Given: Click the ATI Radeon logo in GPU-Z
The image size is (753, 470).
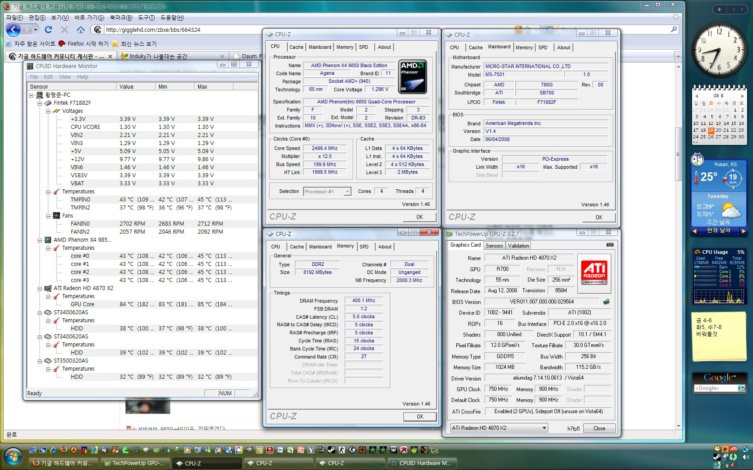Looking at the screenshot, I should coord(594,273).
